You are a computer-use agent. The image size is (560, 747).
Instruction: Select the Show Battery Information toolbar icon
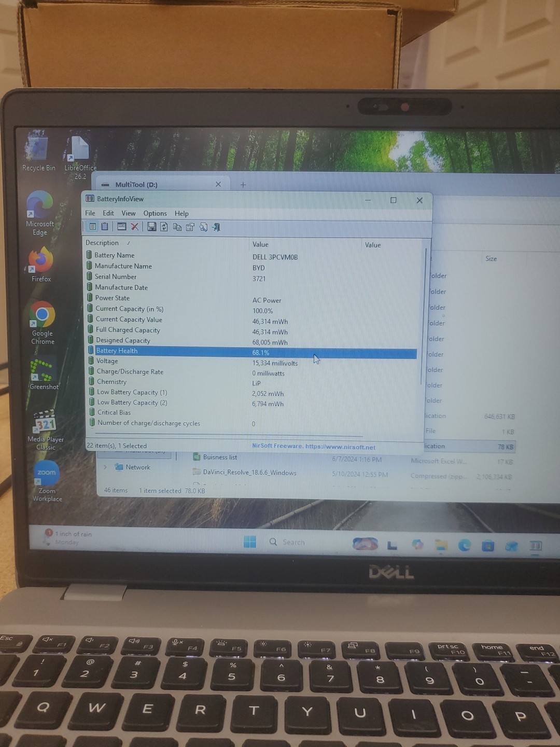click(93, 226)
